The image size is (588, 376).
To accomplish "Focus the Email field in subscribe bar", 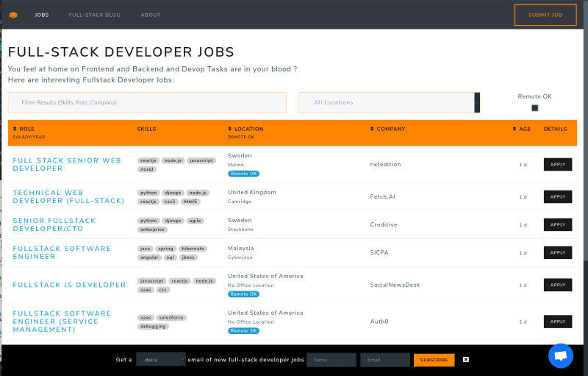I will 384,360.
